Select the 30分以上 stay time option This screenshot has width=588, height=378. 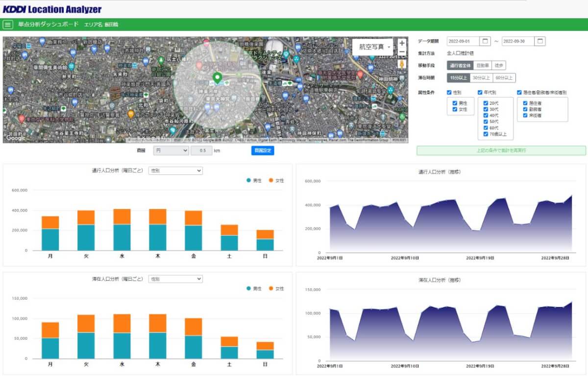[481, 77]
